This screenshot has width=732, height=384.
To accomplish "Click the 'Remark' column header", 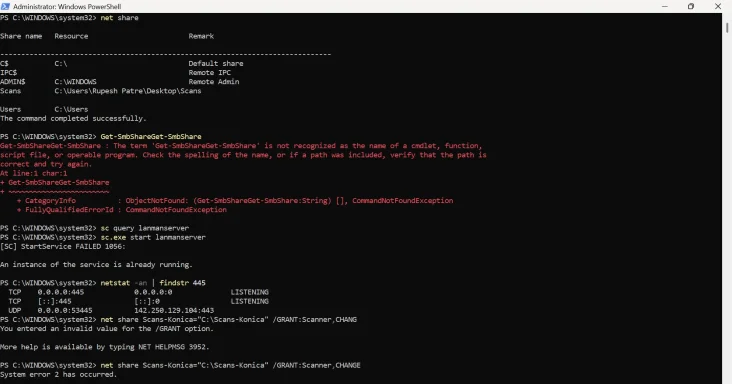I will tap(201, 36).
